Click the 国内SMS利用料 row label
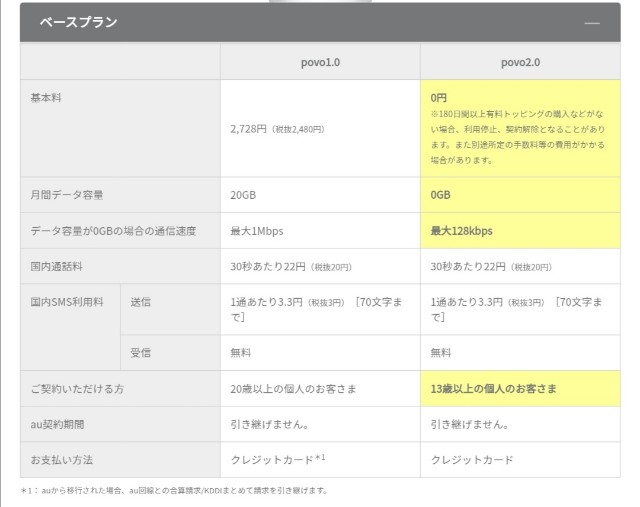This screenshot has width=640, height=507. tap(67, 302)
